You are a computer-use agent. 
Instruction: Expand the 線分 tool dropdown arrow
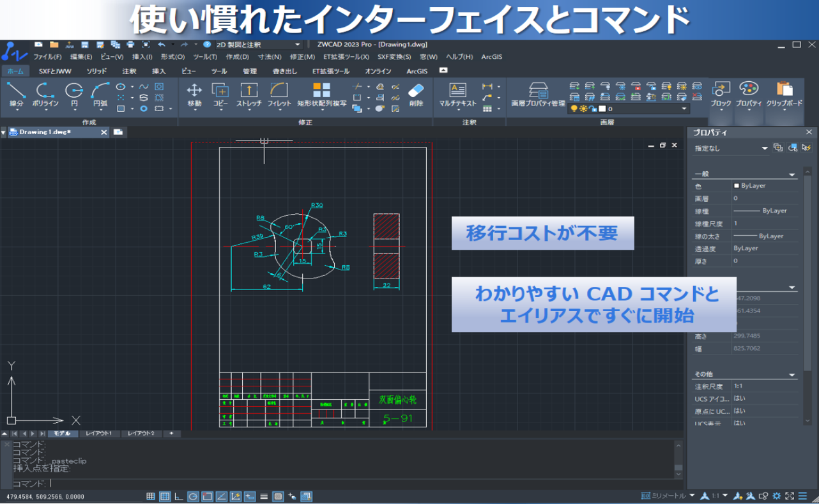16,110
